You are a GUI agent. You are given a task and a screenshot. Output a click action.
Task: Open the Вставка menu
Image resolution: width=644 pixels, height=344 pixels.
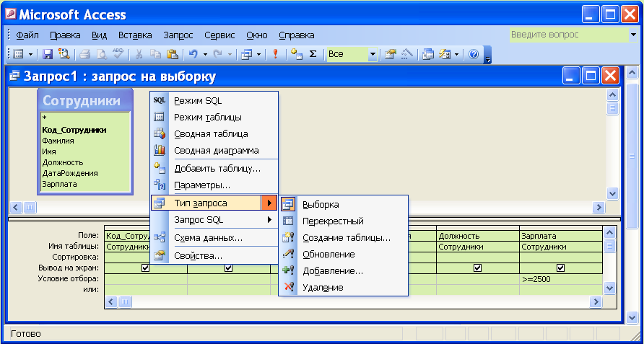[x=135, y=35]
